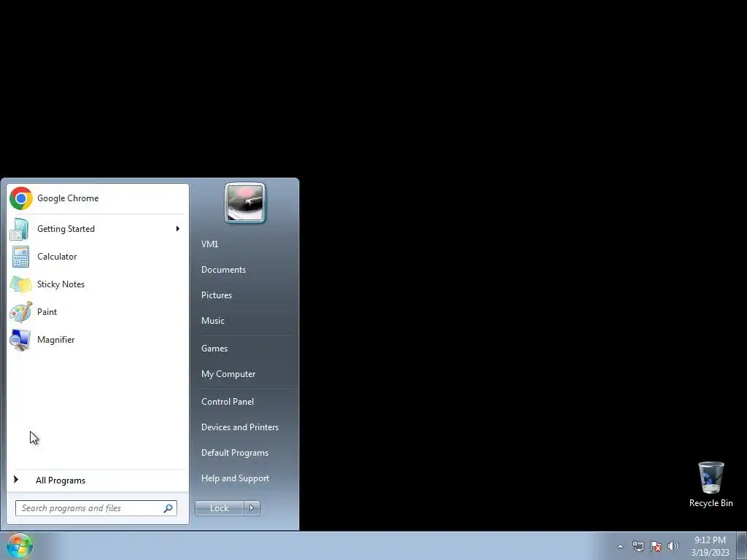Screen dimensions: 747x560
Task: Open My Computer
Action: tap(228, 374)
